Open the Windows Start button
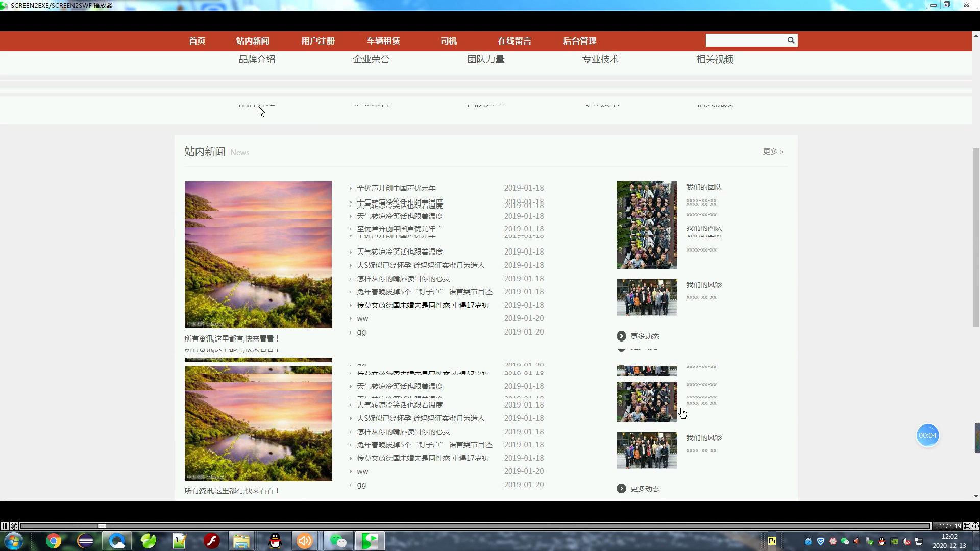Screen dimensions: 980x551 13,541
